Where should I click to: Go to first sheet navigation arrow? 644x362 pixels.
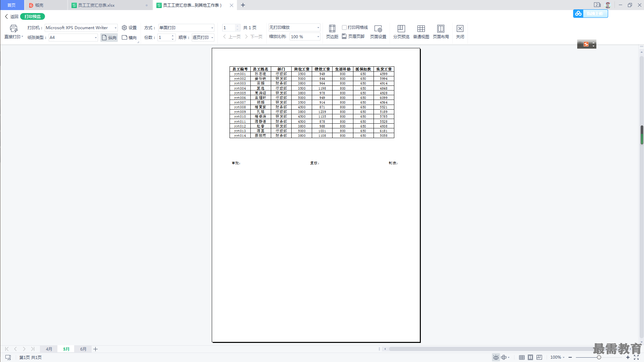click(7, 349)
